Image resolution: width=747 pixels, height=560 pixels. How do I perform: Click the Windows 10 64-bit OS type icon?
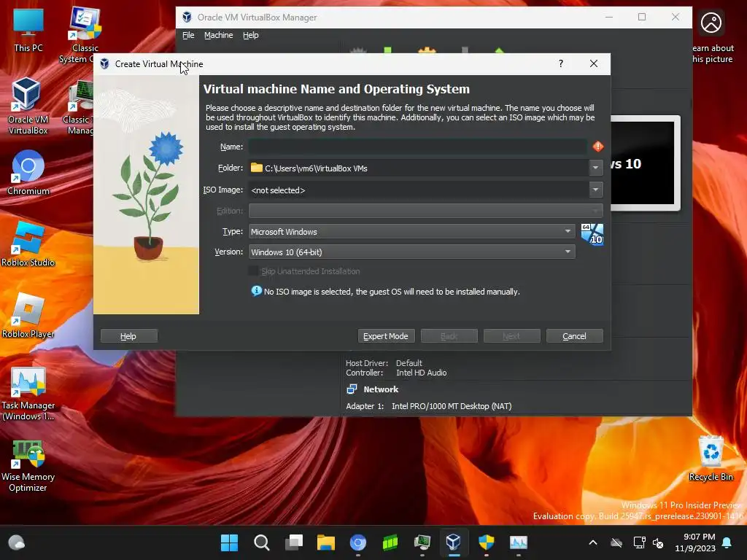pos(592,234)
